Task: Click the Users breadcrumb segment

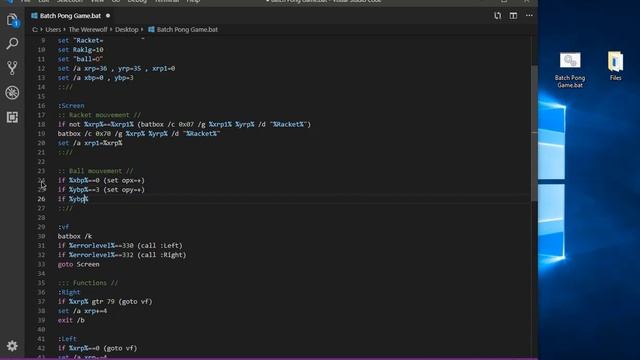Action: pyautogui.click(x=53, y=29)
